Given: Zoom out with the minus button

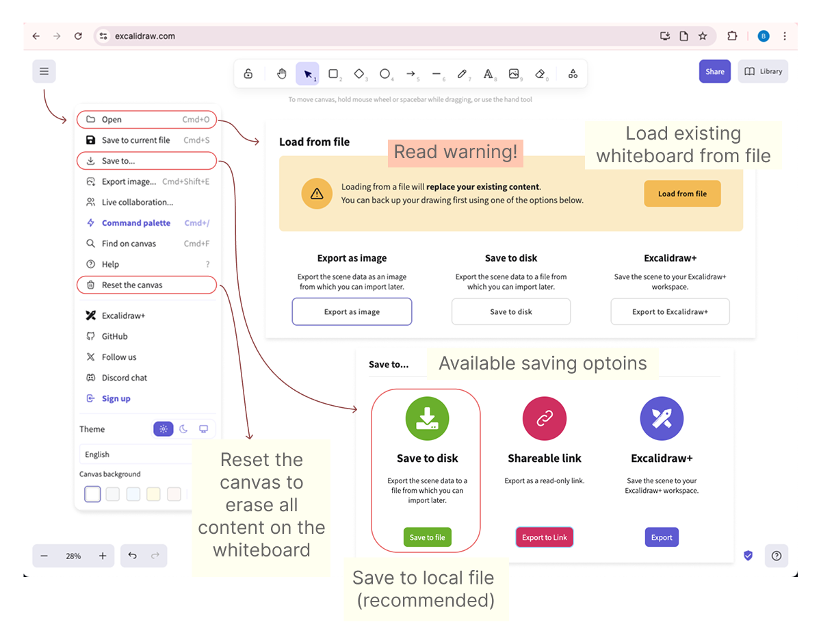Looking at the screenshot, I should coord(44,556).
